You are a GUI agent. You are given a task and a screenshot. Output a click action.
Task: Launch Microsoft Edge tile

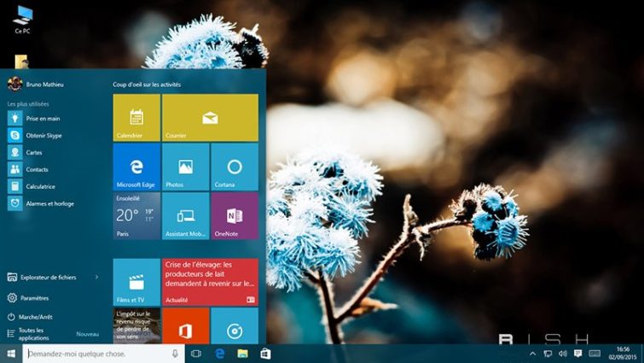(136, 167)
